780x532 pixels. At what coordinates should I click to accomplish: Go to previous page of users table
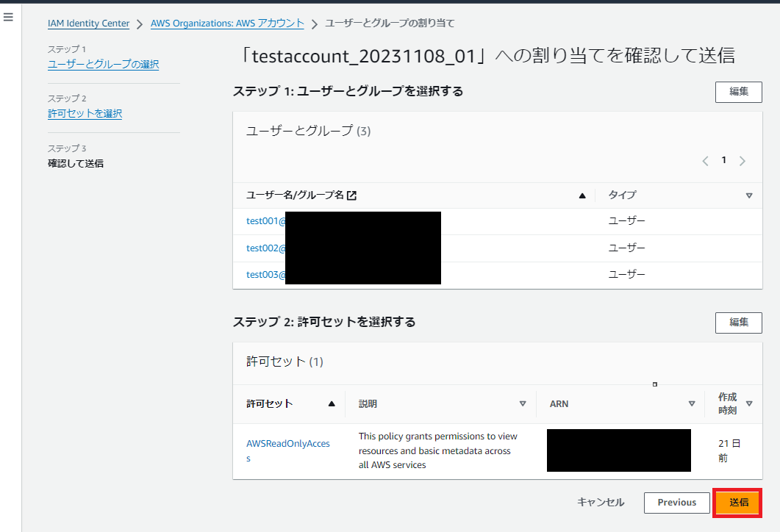[x=705, y=161]
